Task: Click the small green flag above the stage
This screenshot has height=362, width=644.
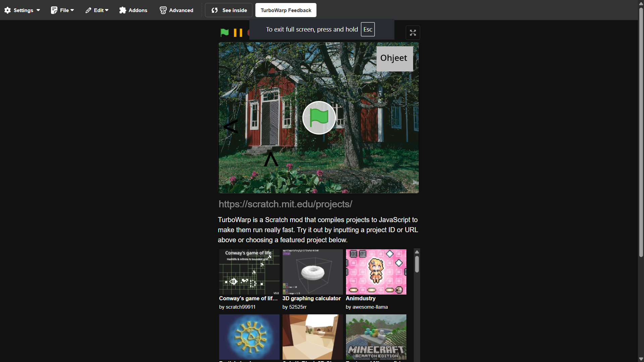Action: [225, 33]
